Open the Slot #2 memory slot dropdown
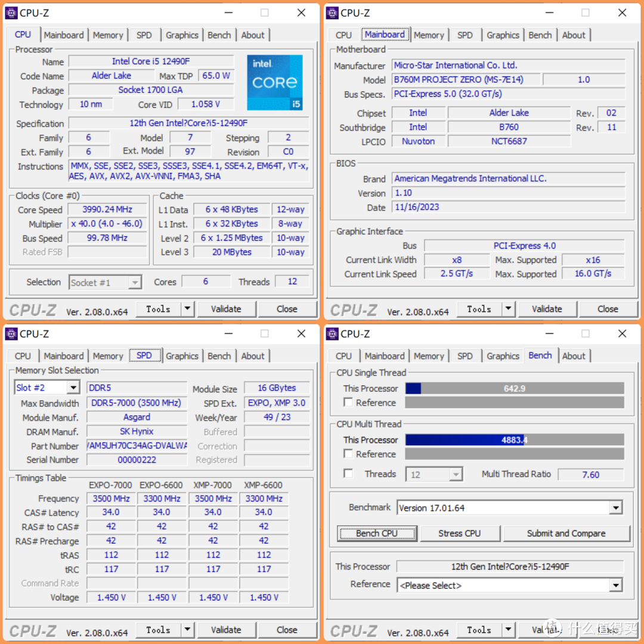The image size is (644, 644). click(74, 388)
